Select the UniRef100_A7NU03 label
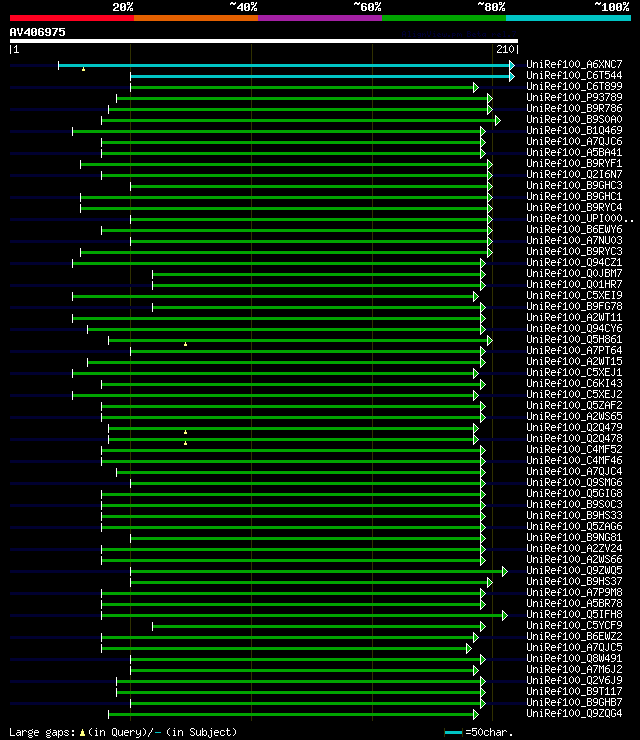Viewport: 640px width, 740px height. 574,240
